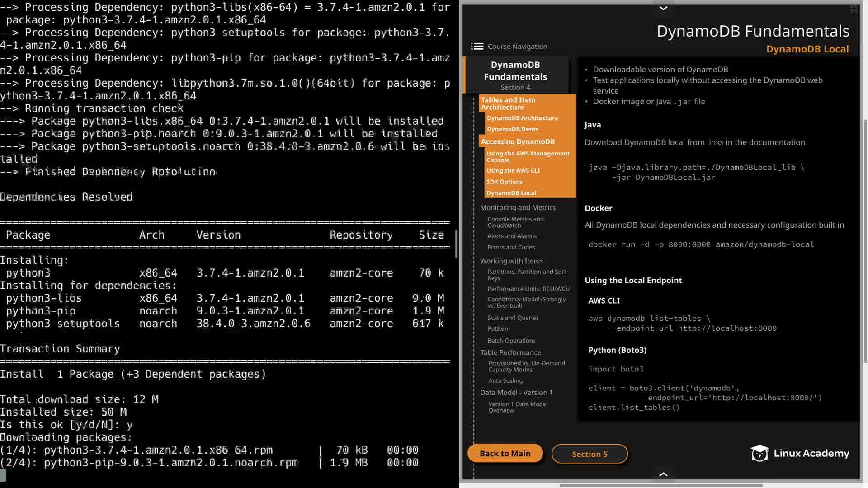868x488 pixels.
Task: Open the Using the AWS CLI lesson
Action: 513,170
